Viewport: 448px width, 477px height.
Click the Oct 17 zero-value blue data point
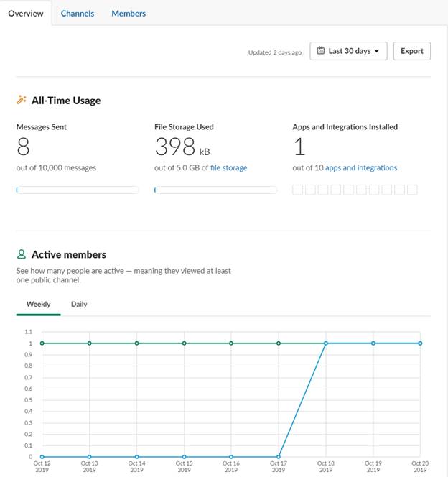tap(279, 457)
